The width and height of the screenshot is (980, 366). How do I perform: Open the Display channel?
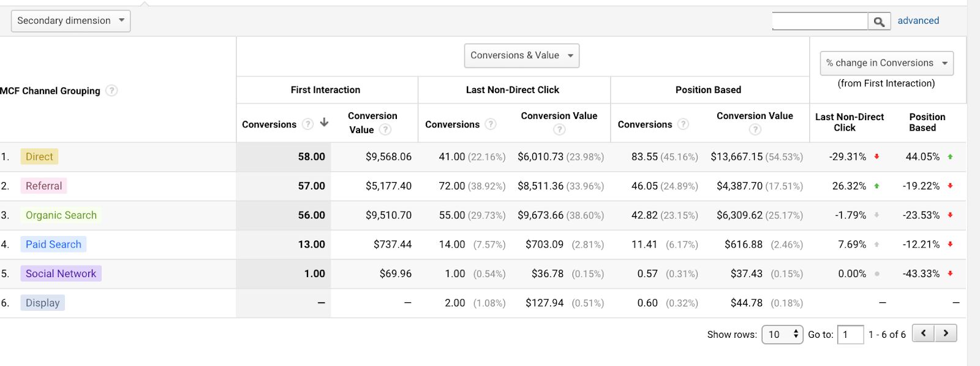42,303
